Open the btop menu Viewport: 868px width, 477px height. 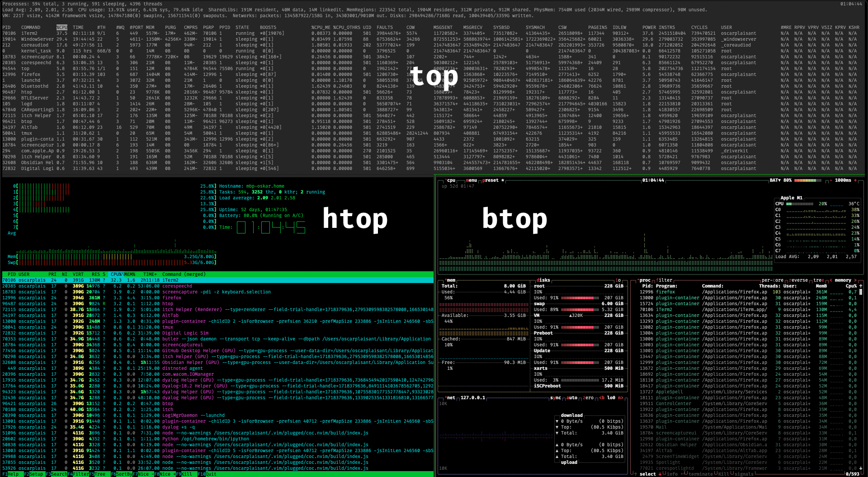click(x=471, y=180)
